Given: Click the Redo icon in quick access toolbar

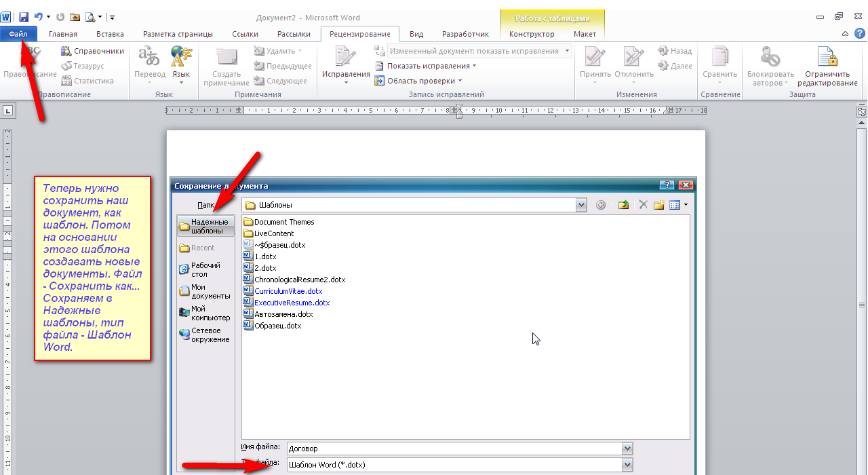Looking at the screenshot, I should pyautogui.click(x=60, y=17).
